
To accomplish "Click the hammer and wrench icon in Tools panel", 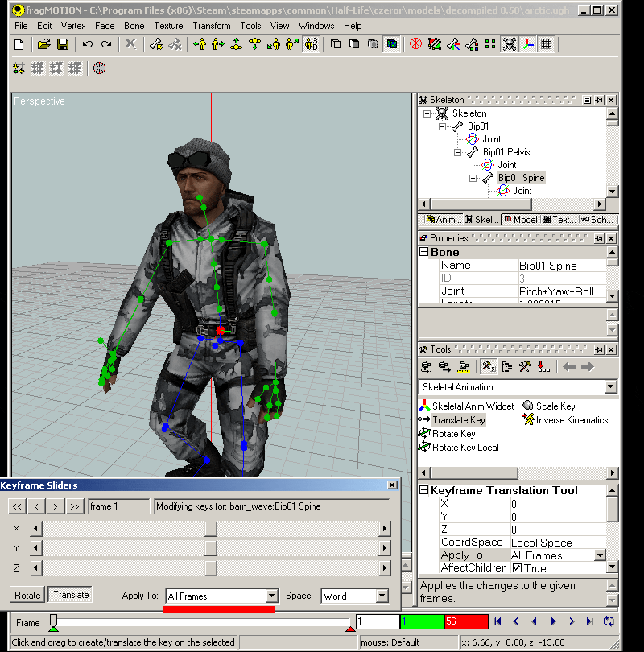I will [x=525, y=367].
